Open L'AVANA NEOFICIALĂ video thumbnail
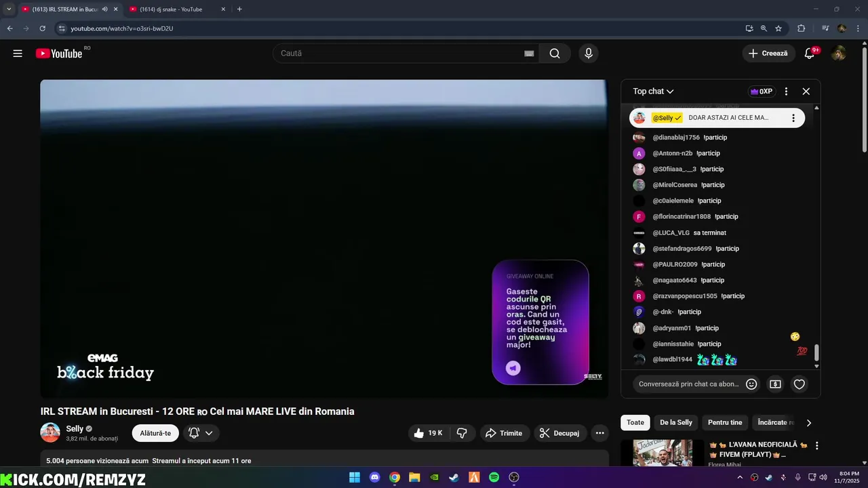Image resolution: width=868 pixels, height=488 pixels. coord(663,453)
